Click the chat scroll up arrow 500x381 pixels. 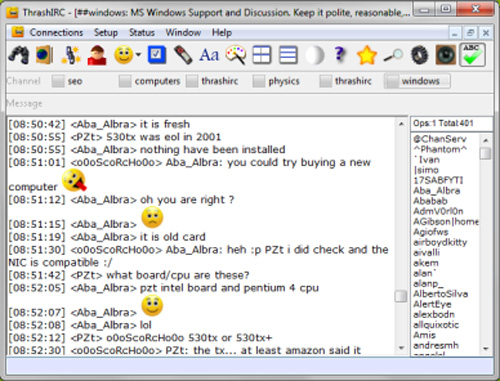click(x=401, y=124)
